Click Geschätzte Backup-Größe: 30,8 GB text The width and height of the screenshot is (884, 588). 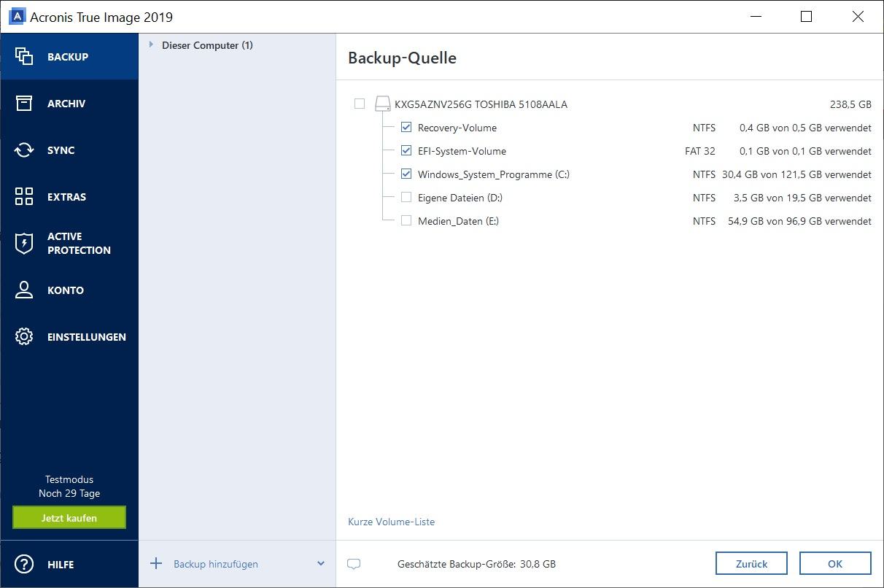(476, 564)
